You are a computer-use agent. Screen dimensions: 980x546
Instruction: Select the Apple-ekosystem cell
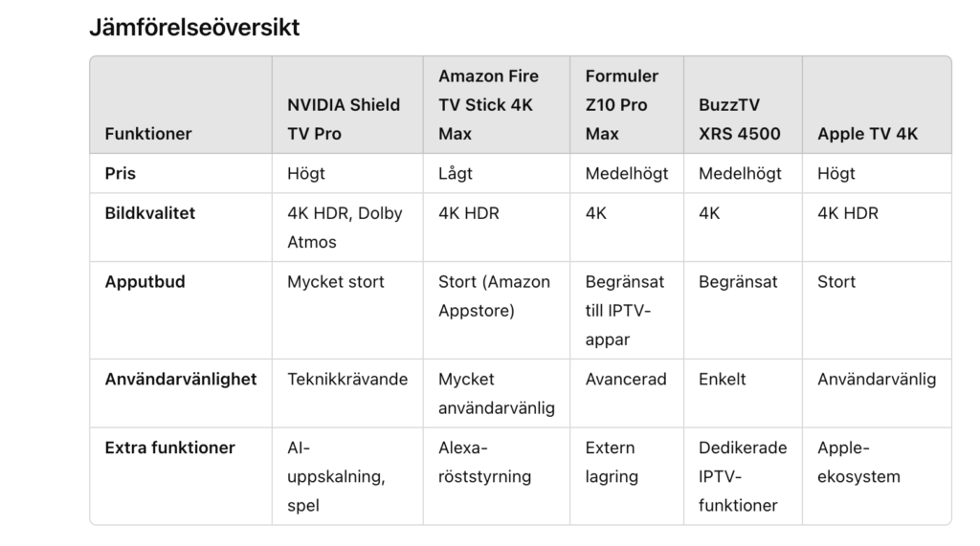pyautogui.click(x=858, y=462)
